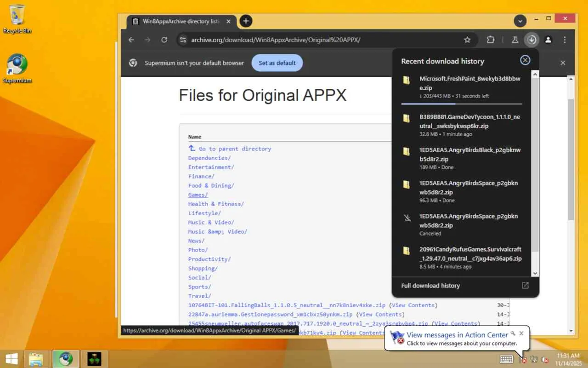Bookmark this page with the star icon
Viewport: 588px width, 368px height.
click(x=467, y=40)
